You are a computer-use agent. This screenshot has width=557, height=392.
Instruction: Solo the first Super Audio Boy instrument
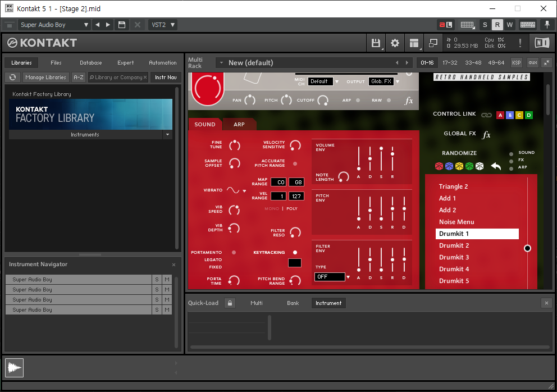click(x=157, y=279)
